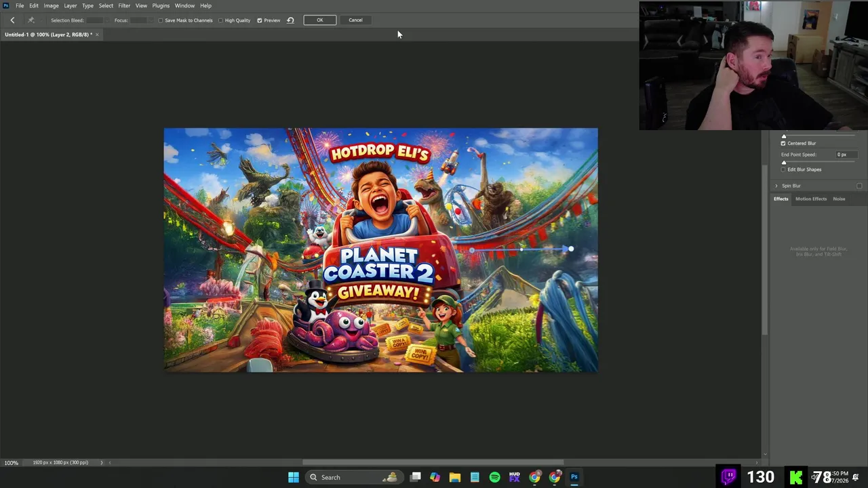This screenshot has height=488, width=868.
Task: Click the Photoshop taskbar icon
Action: (x=574, y=477)
